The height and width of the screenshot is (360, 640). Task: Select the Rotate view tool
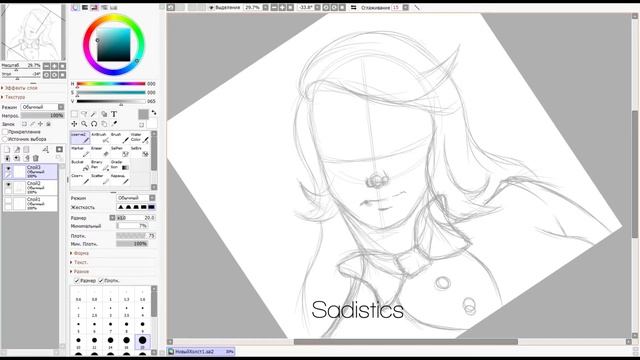[94, 124]
